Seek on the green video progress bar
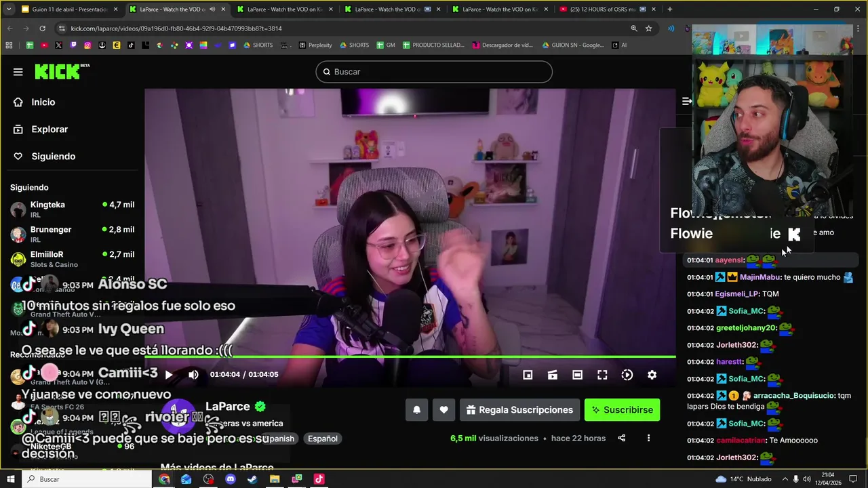This screenshot has height=488, width=868. point(410,357)
